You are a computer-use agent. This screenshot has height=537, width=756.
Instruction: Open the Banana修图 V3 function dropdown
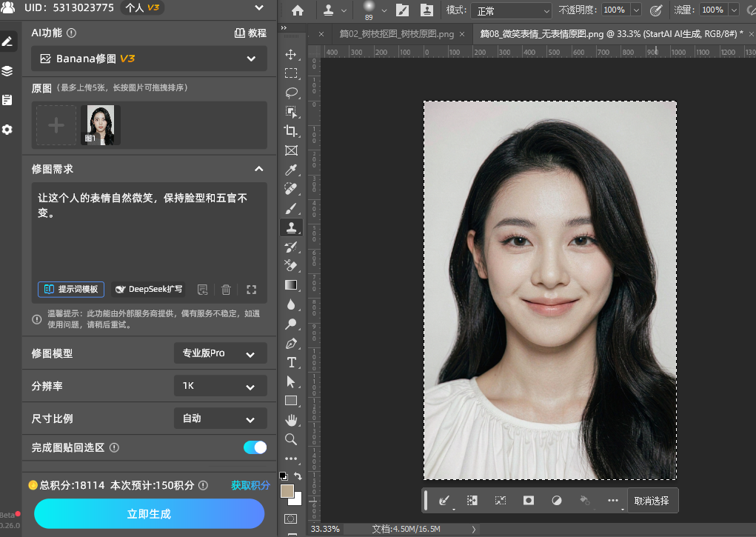click(149, 59)
